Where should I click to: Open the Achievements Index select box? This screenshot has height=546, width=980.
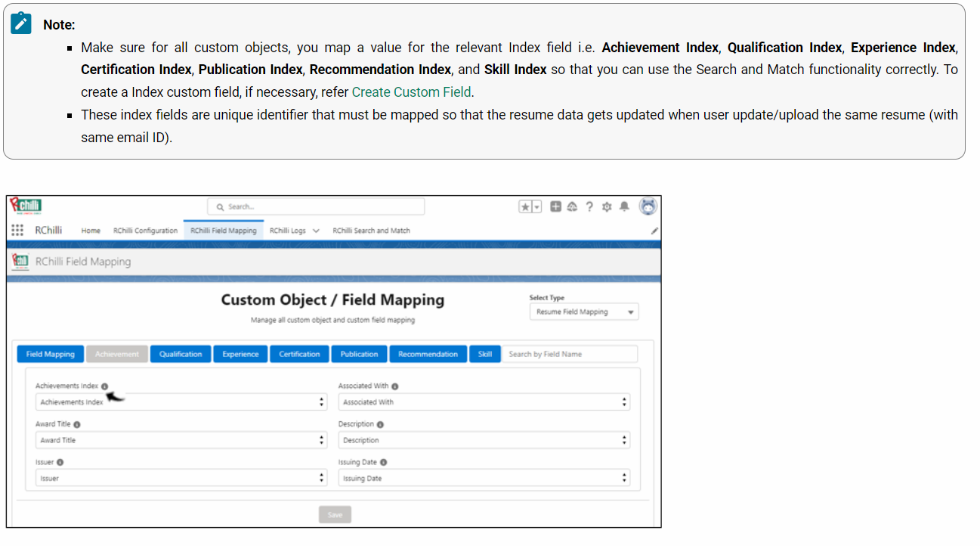click(181, 402)
